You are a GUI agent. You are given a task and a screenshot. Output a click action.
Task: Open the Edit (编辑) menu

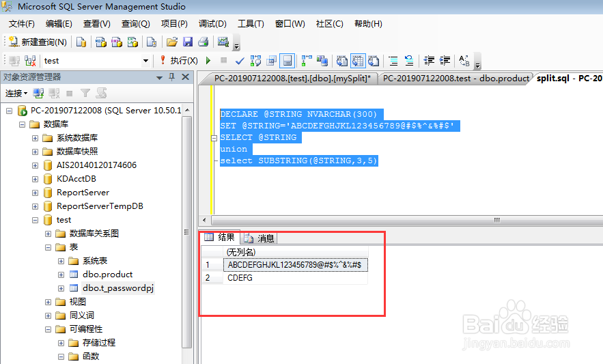click(59, 24)
